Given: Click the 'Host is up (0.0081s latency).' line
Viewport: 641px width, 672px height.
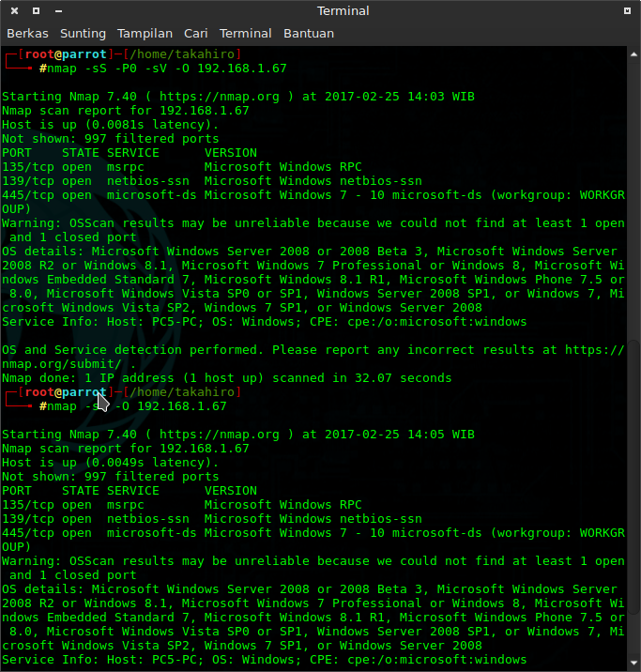Looking at the screenshot, I should (x=110, y=125).
